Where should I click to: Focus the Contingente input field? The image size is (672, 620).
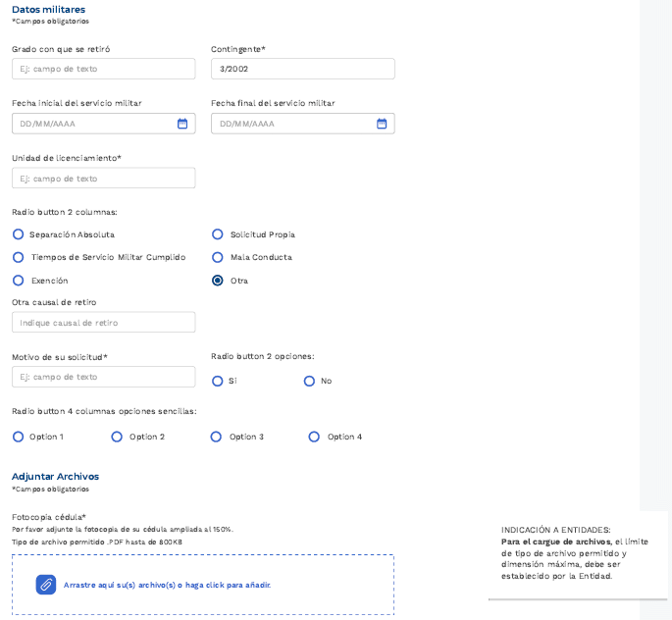click(x=302, y=69)
